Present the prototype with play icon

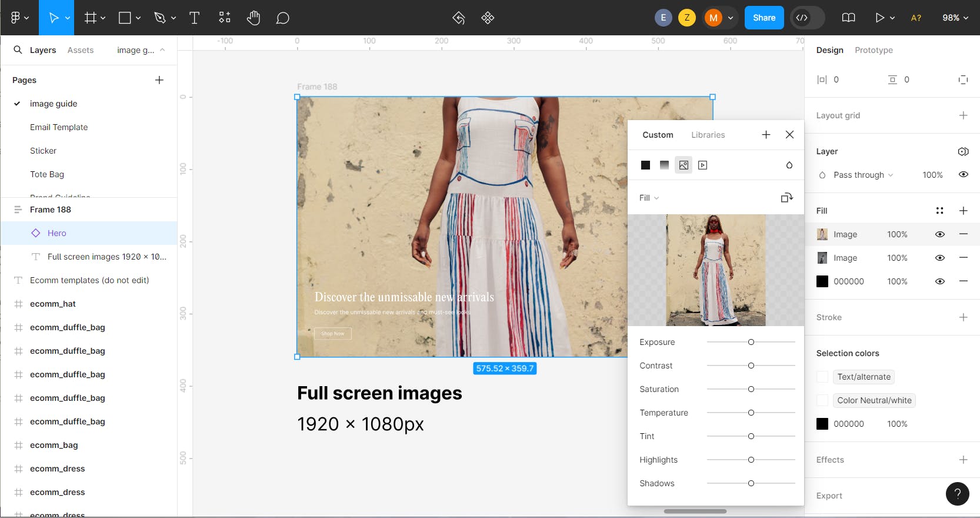[879, 18]
